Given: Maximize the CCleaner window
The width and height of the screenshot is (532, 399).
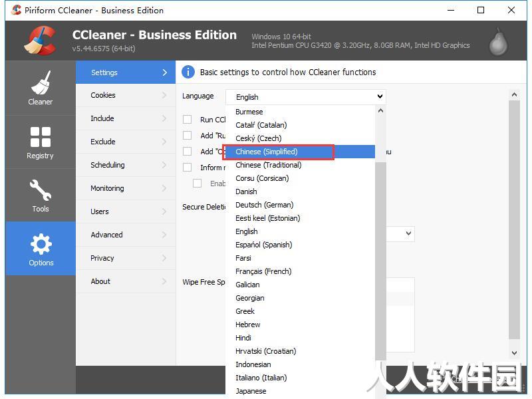Looking at the screenshot, I should click(x=481, y=10).
